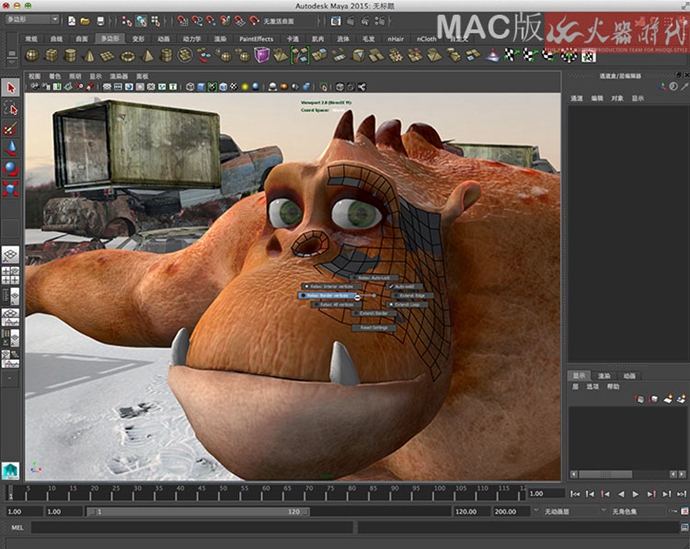Click the yellow light bulb lighting icon

click(x=245, y=87)
